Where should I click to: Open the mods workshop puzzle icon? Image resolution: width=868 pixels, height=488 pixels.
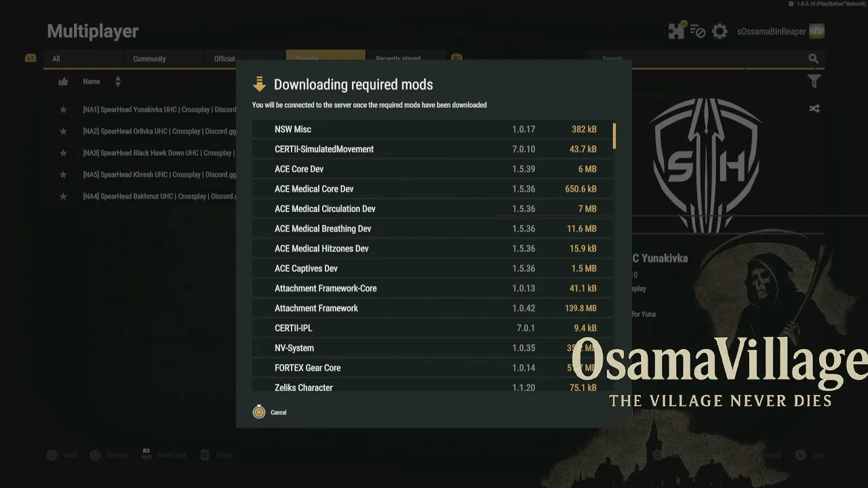coord(676,31)
